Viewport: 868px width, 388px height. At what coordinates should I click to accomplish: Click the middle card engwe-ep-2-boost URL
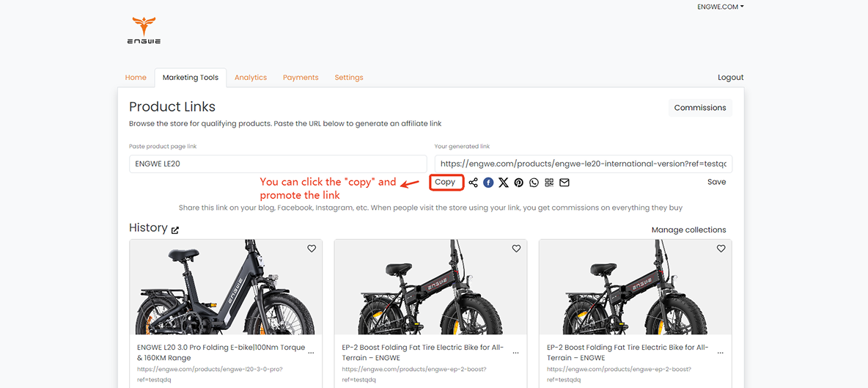click(414, 374)
